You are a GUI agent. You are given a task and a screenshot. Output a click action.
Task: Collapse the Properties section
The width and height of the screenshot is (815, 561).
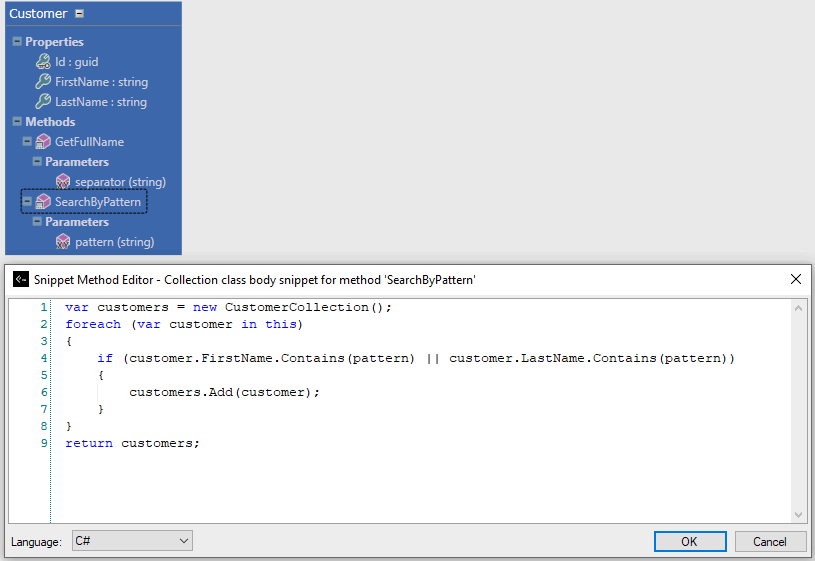17,42
